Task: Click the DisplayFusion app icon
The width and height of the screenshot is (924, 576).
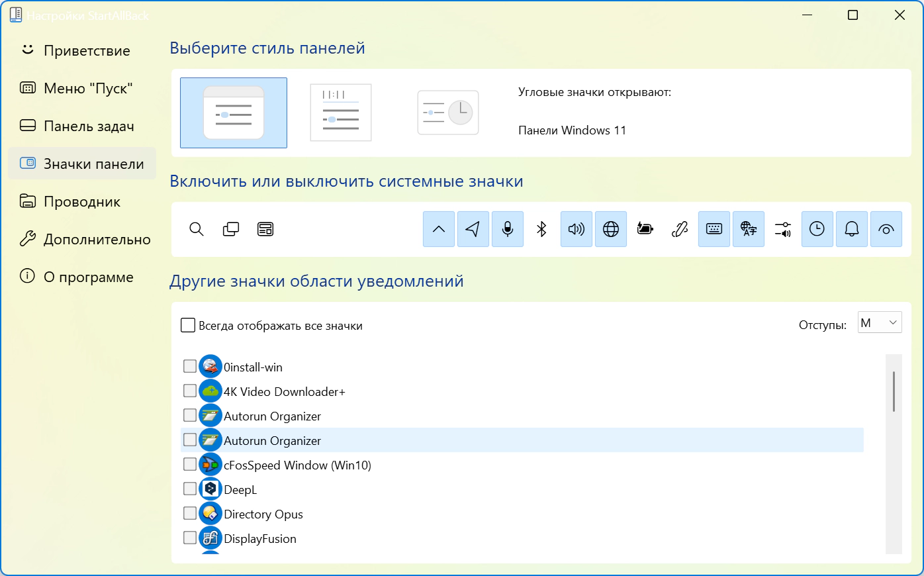Action: [x=210, y=538]
